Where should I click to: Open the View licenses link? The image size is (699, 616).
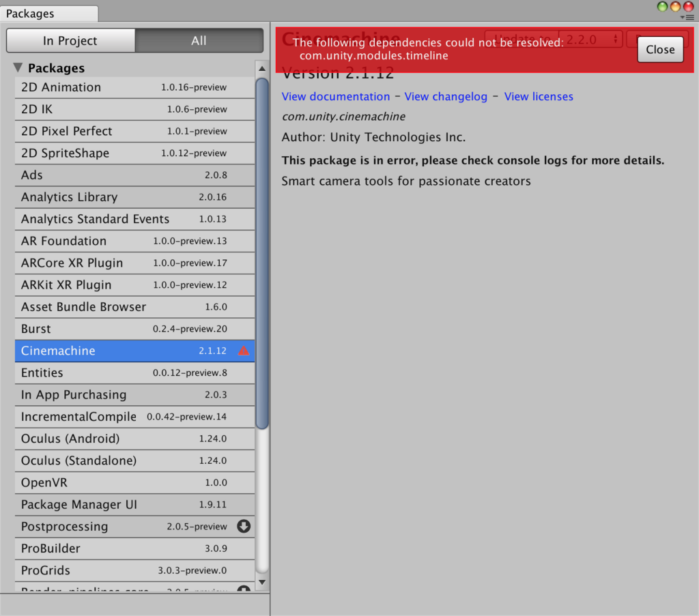coord(539,97)
